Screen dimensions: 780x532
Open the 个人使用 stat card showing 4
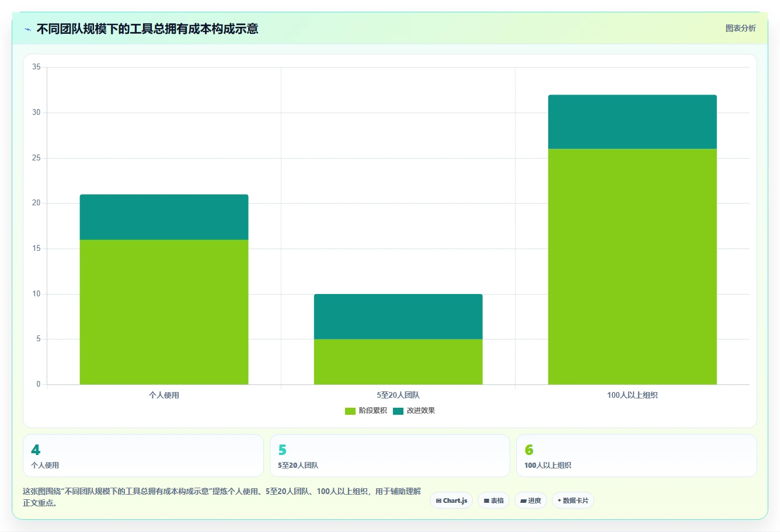coord(143,456)
